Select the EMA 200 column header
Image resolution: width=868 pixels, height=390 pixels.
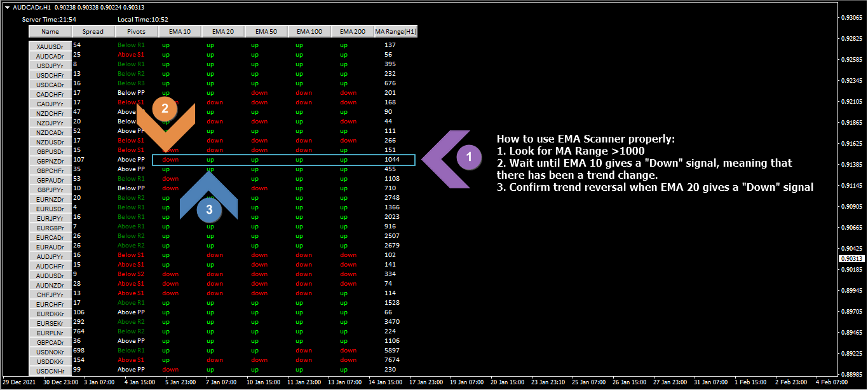coord(352,31)
